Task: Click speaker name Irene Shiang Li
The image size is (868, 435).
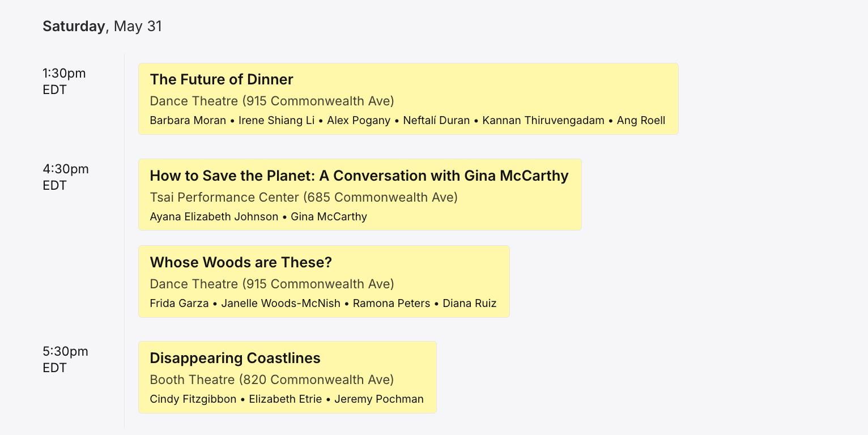Action: [276, 120]
